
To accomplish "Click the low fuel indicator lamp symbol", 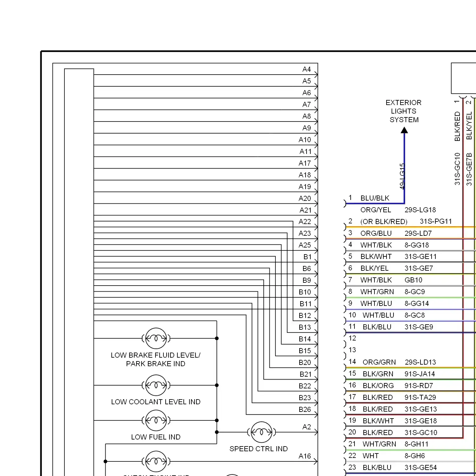I will point(156,420).
